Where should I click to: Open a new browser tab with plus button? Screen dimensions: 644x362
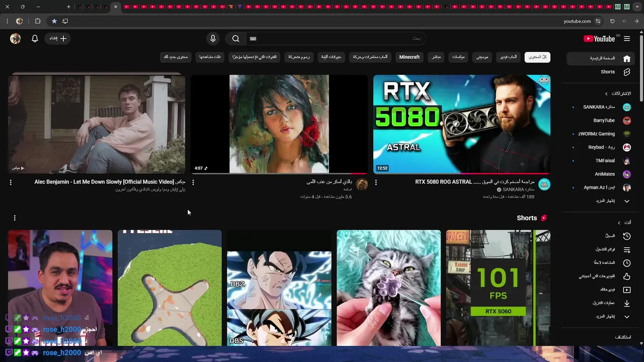[x=68, y=7]
